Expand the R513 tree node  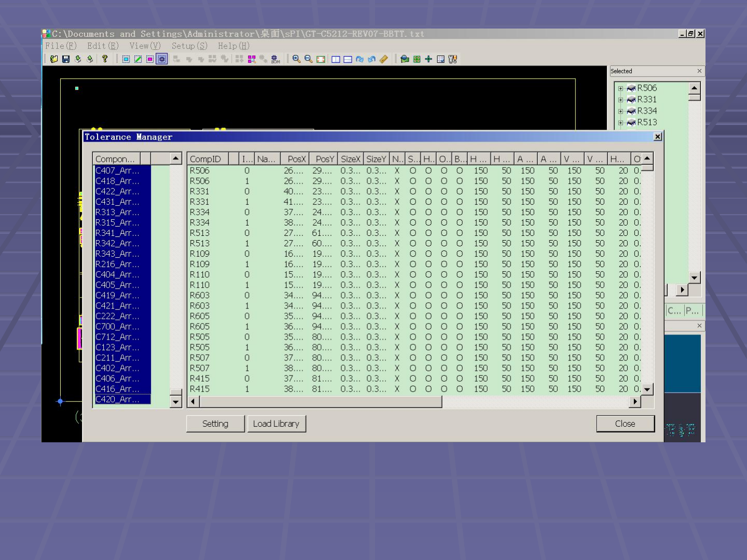click(620, 123)
